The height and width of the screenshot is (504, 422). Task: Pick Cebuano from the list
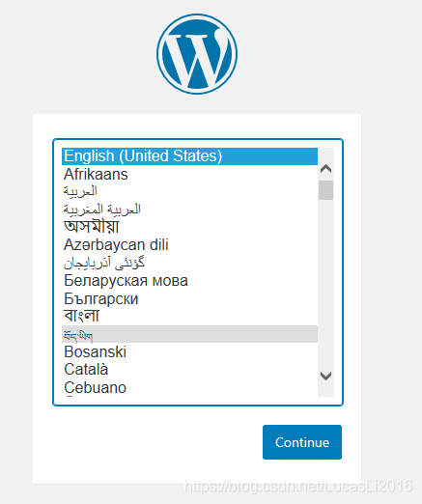189,387
